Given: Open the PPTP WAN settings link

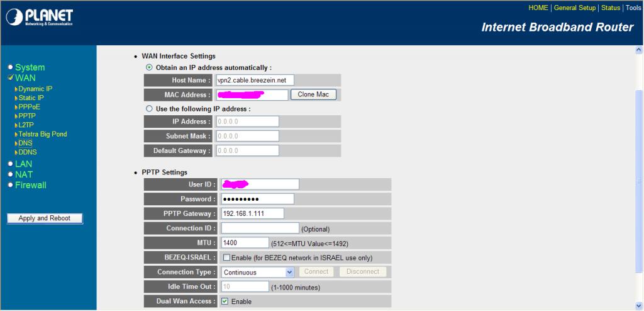Looking at the screenshot, I should [x=26, y=116].
